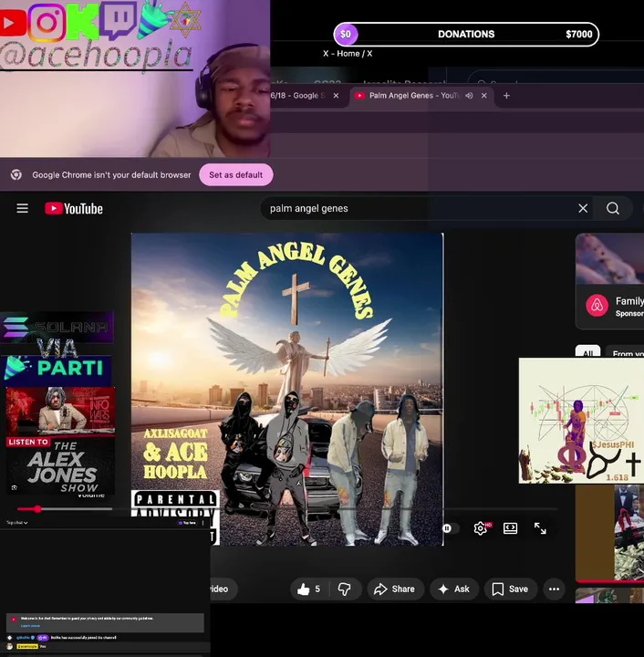Click the Chrome icon in the default-browser infobar
Viewport: 644px width, 657px height.
click(x=16, y=174)
